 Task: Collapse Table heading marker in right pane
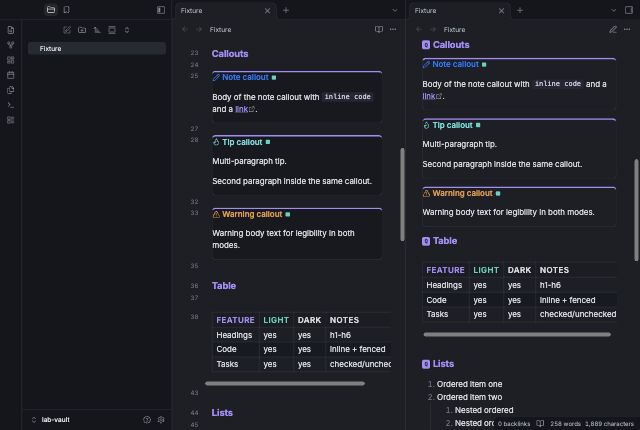[x=426, y=241]
